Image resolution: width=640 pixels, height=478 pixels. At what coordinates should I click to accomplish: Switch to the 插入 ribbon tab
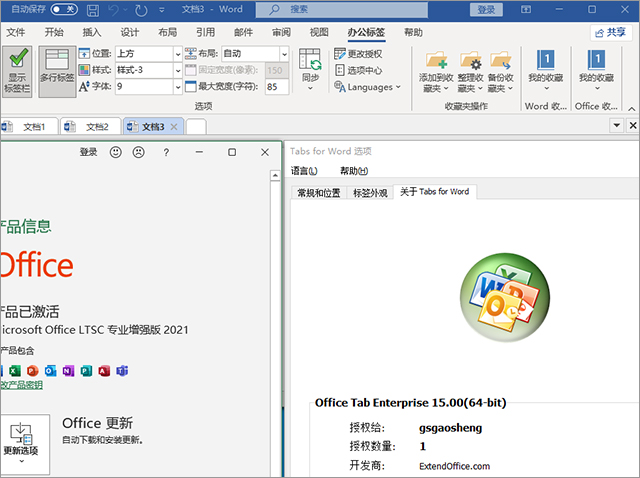[x=92, y=32]
